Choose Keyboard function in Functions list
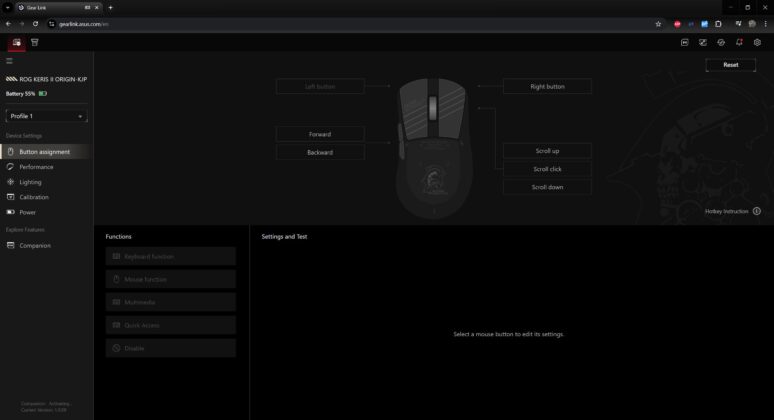Screen dimensions: 774x420 tap(170, 257)
